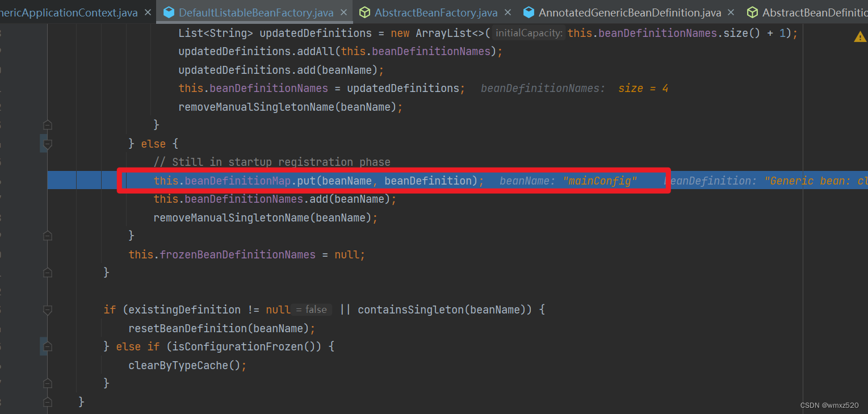Click class icon of DefaultListableBeanFactory.java tab
868x414 pixels.
(x=169, y=12)
